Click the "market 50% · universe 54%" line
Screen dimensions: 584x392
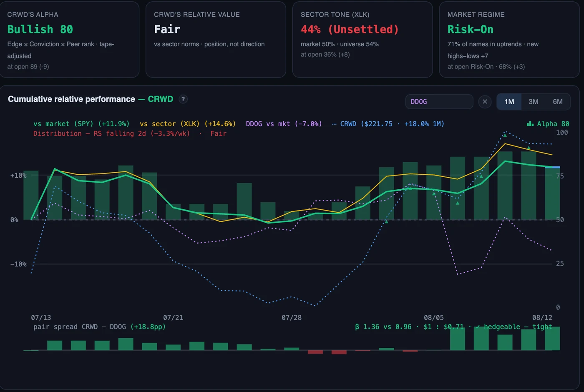point(340,44)
